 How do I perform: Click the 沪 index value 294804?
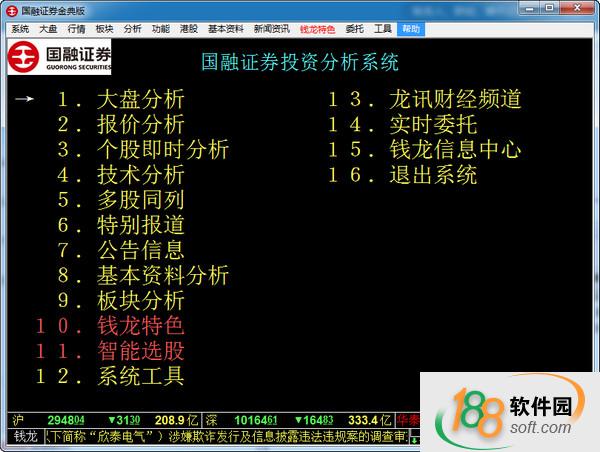click(x=66, y=421)
